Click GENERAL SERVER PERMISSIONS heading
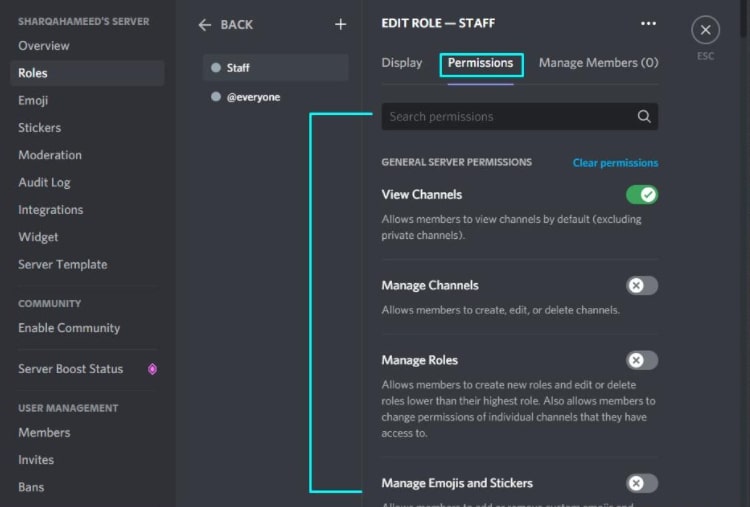 [x=456, y=162]
